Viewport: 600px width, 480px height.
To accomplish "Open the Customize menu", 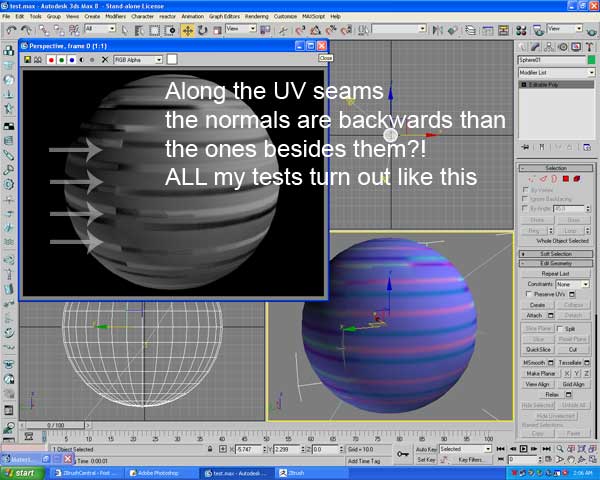I will (x=285, y=16).
